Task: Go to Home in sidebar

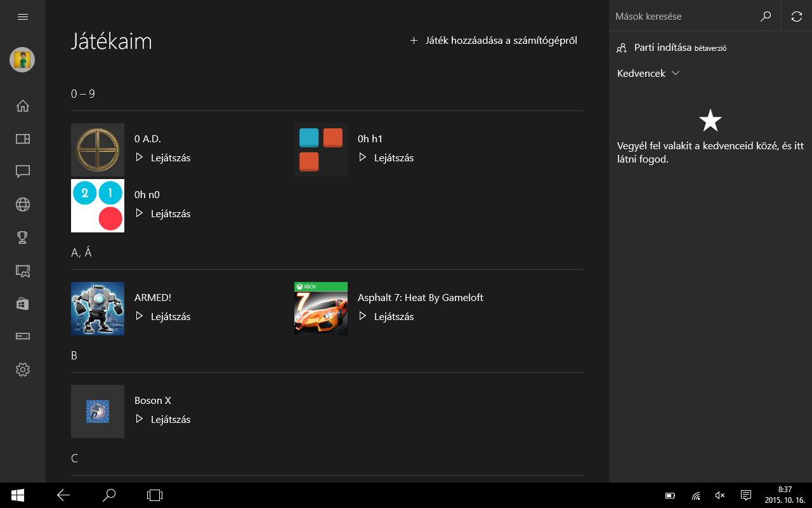Action: [x=23, y=105]
